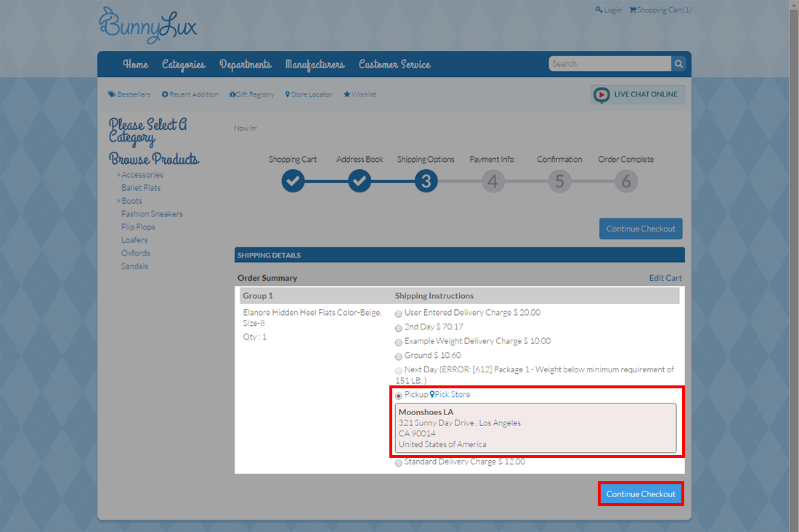Open the Boots category
The image size is (799, 532).
(x=131, y=200)
